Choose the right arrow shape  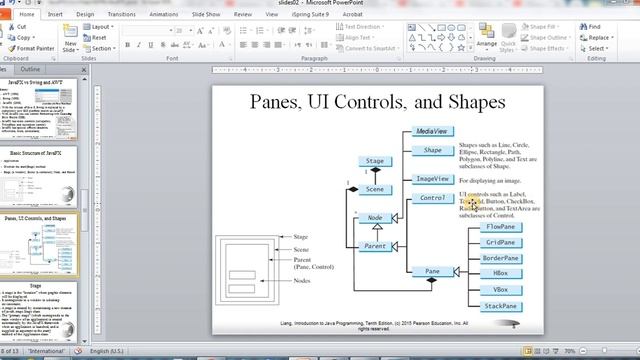(x=441, y=38)
